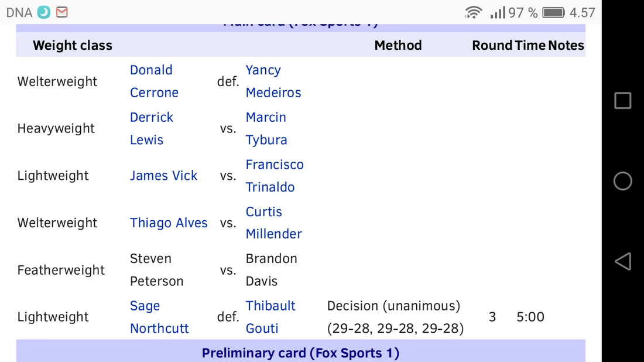Open Marcin Tybura's fighter page
Viewport: 644px width, 362px height.
(x=266, y=128)
